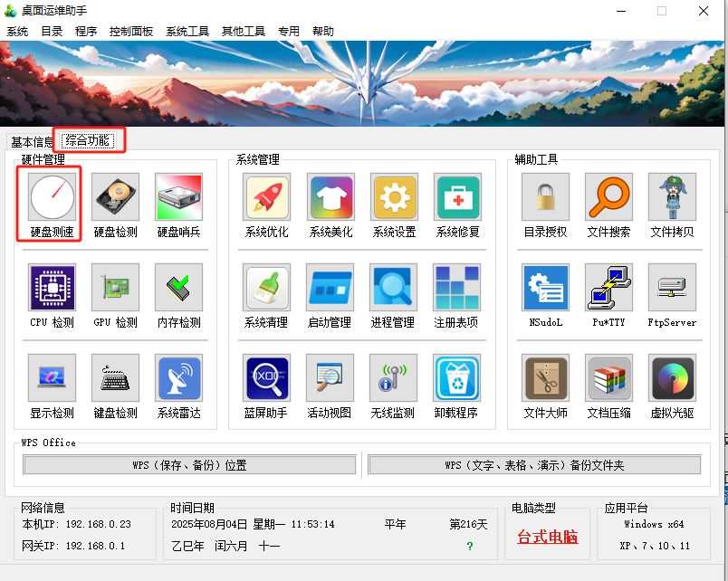Click the Windows x64 platform text
The height and width of the screenshot is (581, 728).
[x=654, y=524]
